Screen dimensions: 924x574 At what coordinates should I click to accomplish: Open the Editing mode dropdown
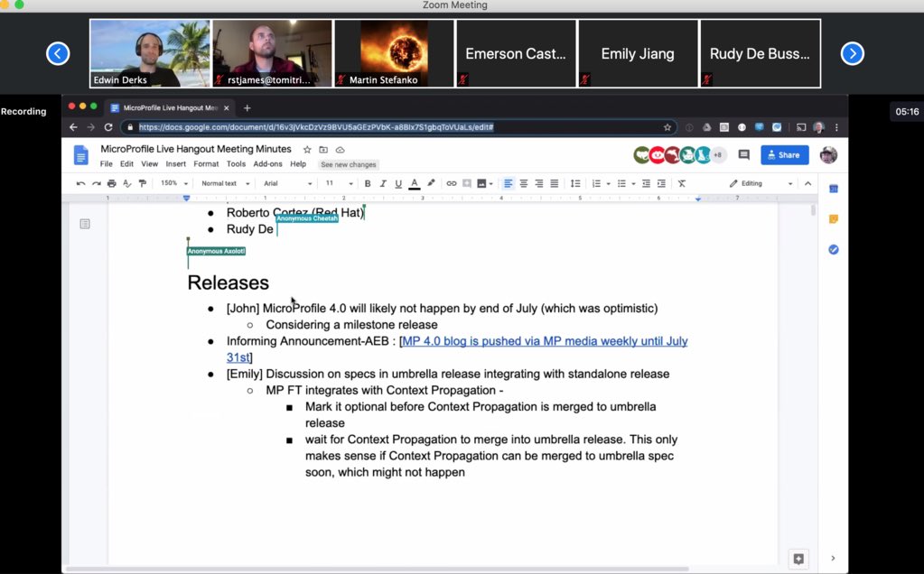click(x=761, y=184)
